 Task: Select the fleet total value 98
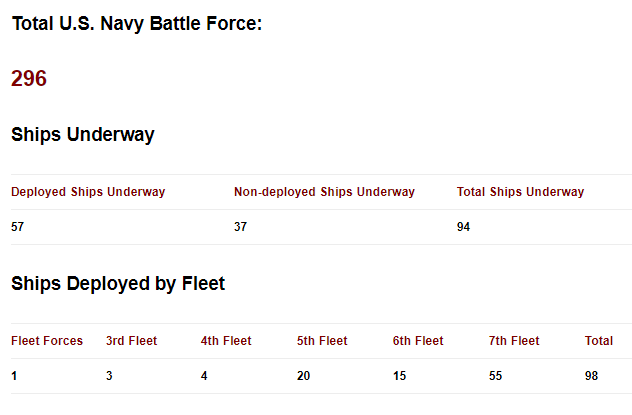(592, 376)
